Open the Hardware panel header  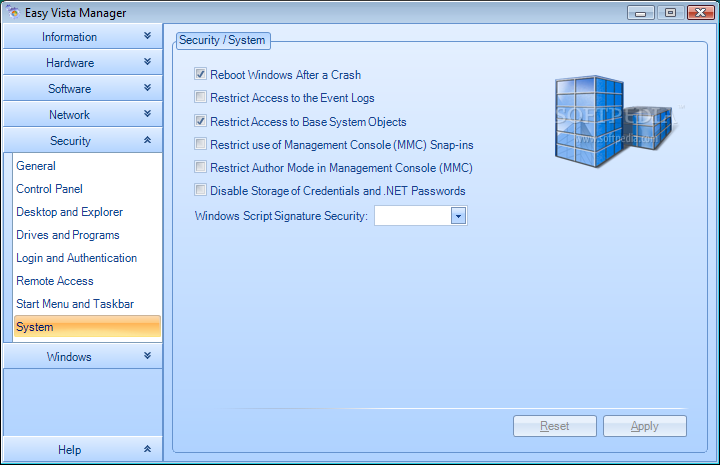[x=83, y=62]
